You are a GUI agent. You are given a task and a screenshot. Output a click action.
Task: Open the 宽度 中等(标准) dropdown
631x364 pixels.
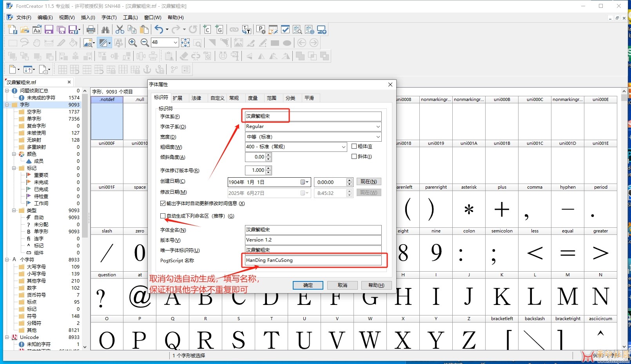click(x=378, y=137)
